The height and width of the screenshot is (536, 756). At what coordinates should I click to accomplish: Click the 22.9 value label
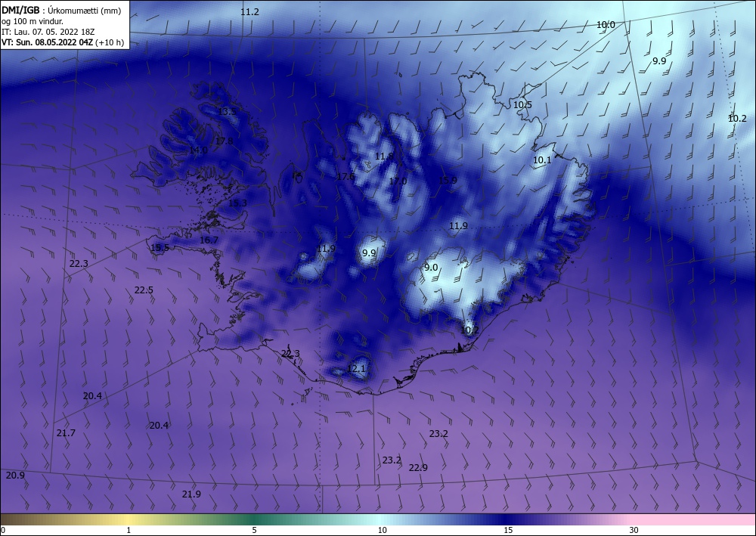coord(418,467)
